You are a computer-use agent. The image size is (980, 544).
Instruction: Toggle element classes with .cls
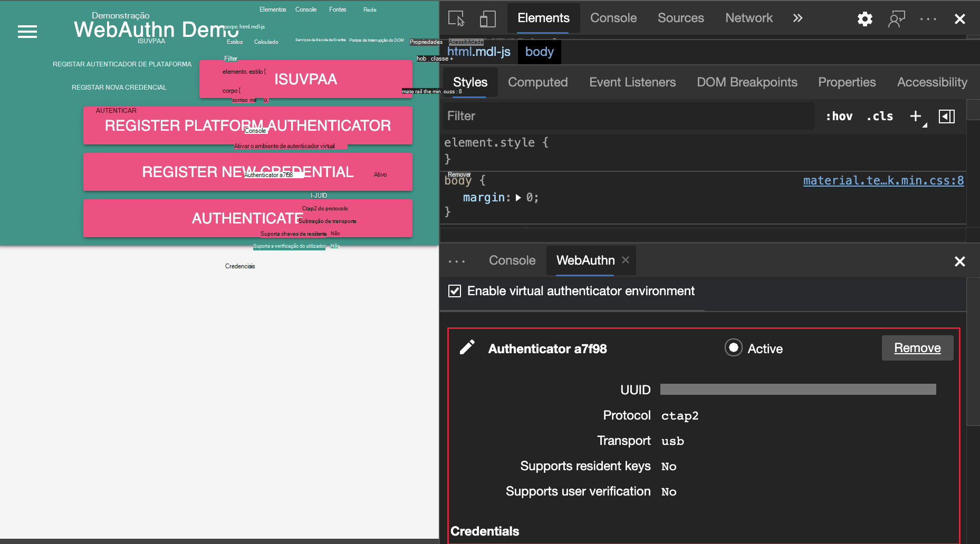coord(879,116)
